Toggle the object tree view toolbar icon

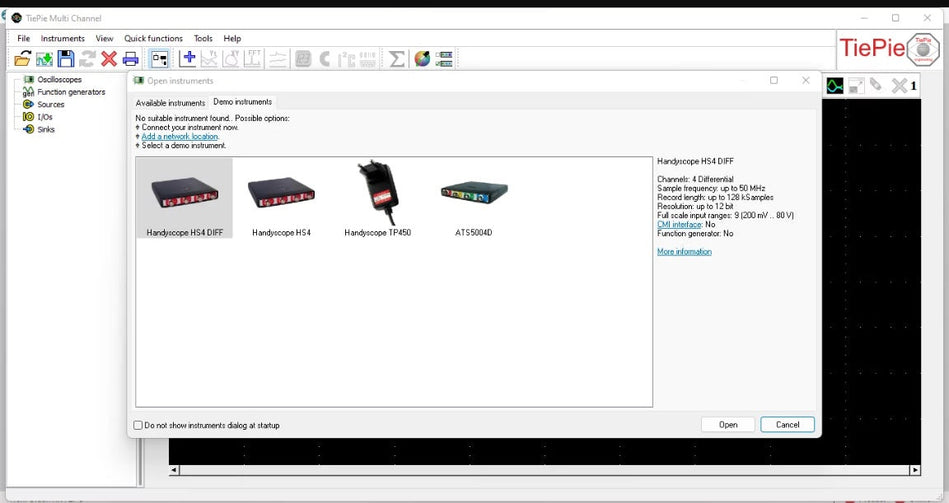click(x=159, y=59)
